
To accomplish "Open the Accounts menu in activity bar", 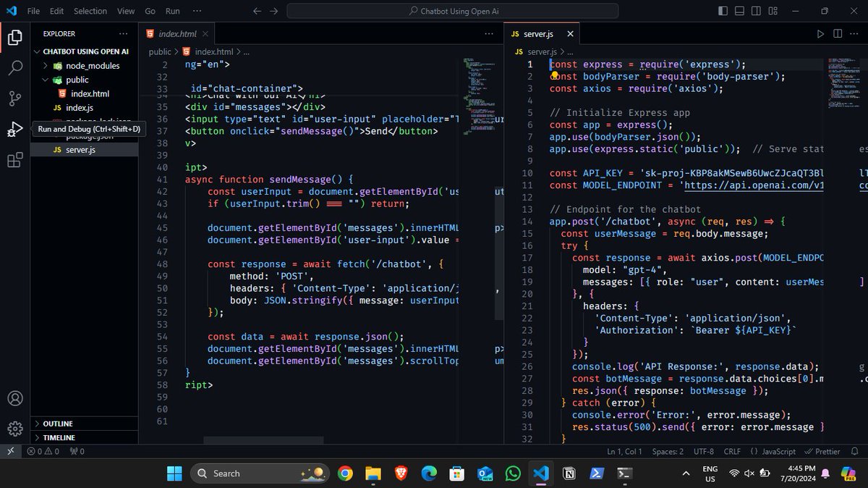I will [14, 398].
